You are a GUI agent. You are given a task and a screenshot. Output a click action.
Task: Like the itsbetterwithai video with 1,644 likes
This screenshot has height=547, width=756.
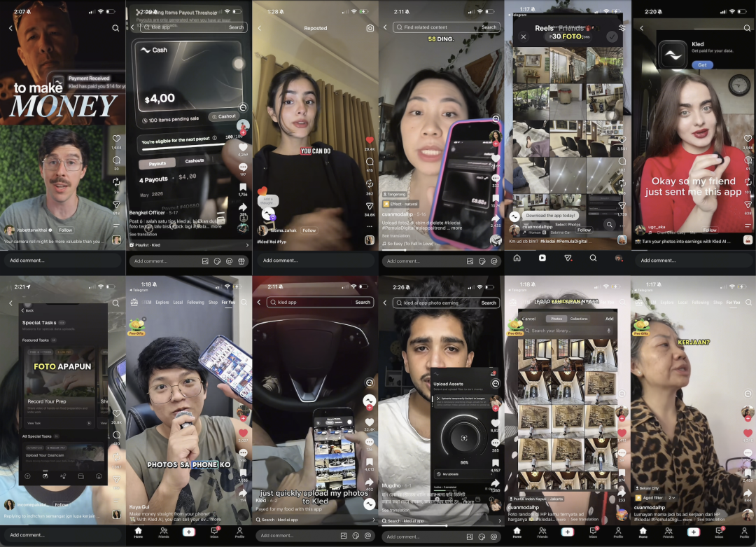(116, 139)
